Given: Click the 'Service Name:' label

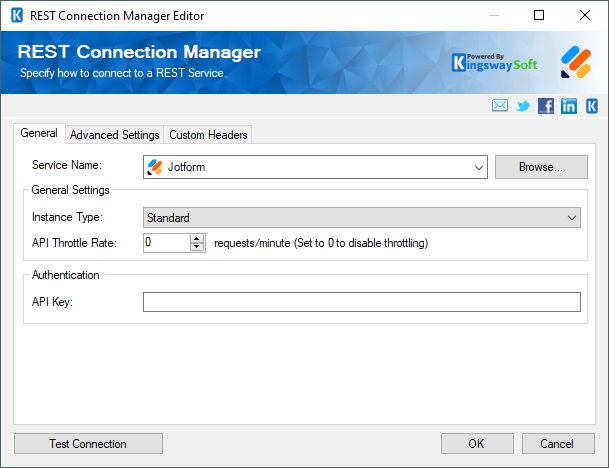Looking at the screenshot, I should [x=67, y=165].
